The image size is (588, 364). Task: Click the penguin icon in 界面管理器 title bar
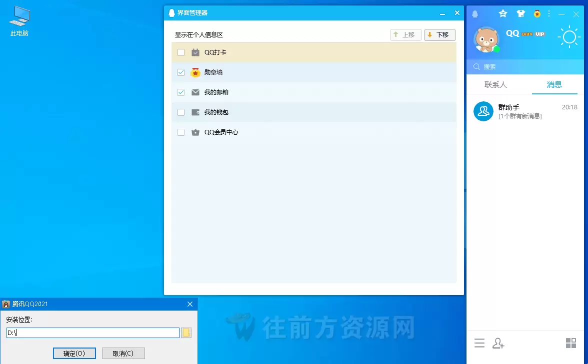(171, 13)
